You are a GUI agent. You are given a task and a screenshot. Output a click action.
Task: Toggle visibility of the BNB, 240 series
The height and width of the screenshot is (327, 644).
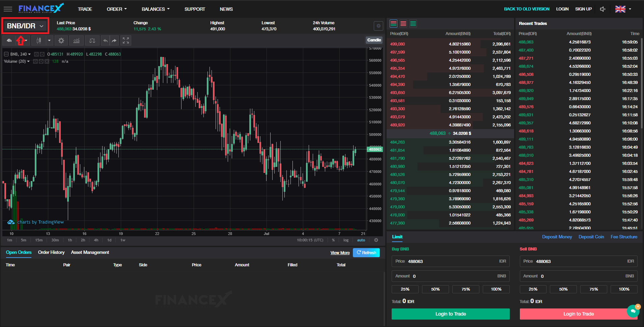(36, 54)
